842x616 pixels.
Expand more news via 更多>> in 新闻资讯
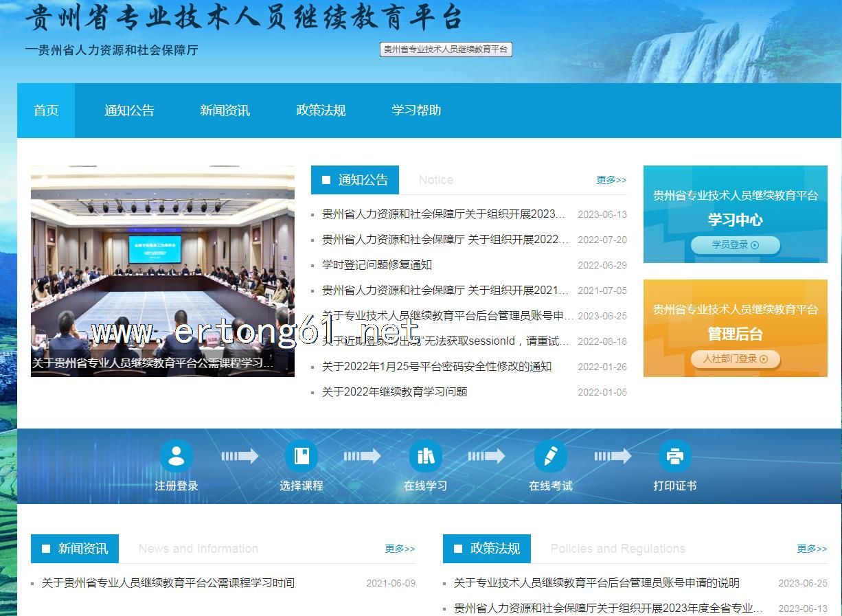[x=400, y=549]
